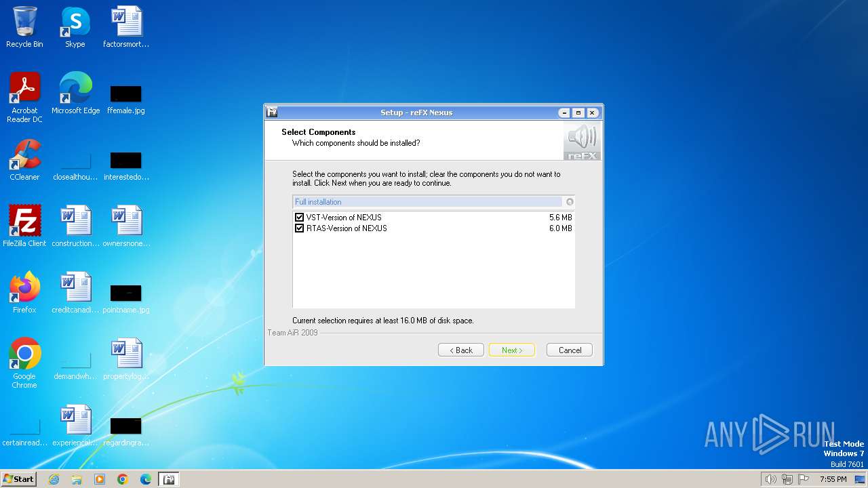Screen dimensions: 868x488
Task: Uncheck the RTAS-Version of NEXUS checkbox
Action: [x=300, y=228]
